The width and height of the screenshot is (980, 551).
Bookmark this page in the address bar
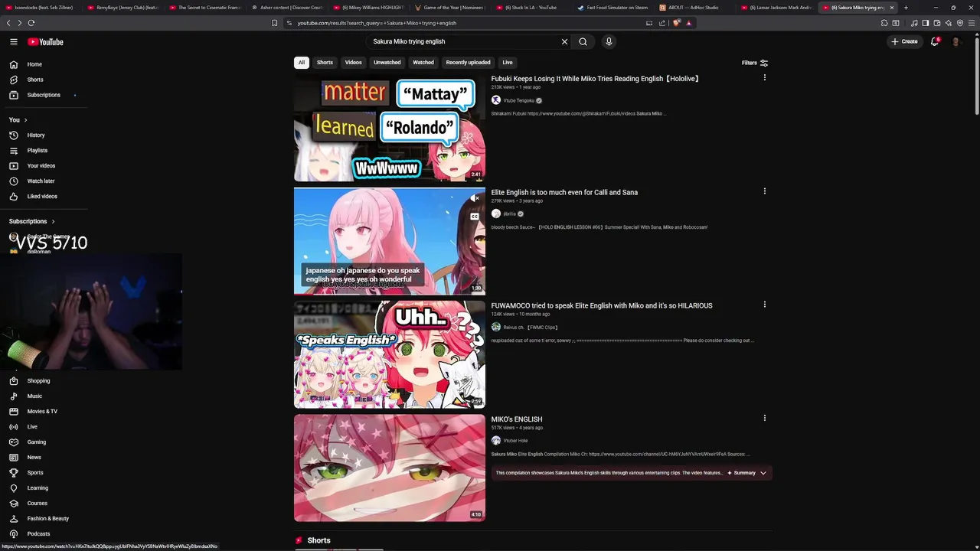click(x=274, y=23)
